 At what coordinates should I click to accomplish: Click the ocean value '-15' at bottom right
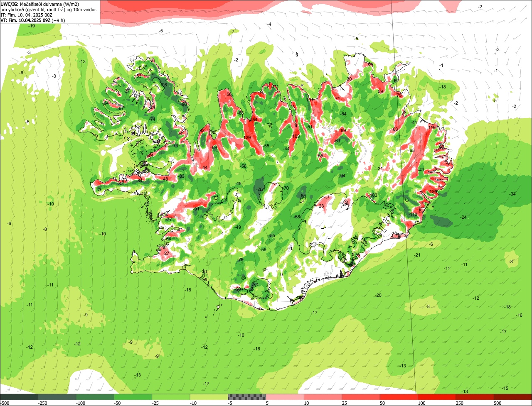505,388
